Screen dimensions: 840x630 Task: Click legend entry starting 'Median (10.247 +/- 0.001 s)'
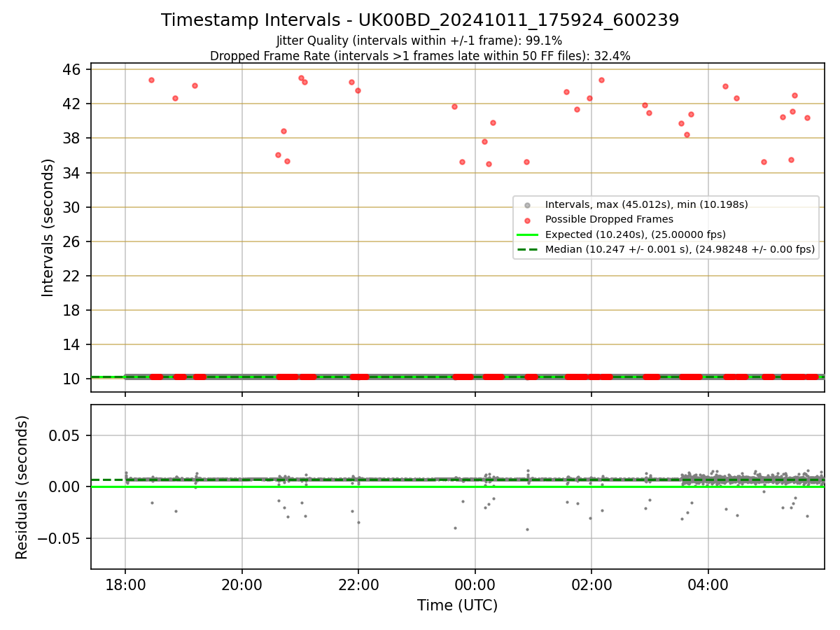(680, 249)
